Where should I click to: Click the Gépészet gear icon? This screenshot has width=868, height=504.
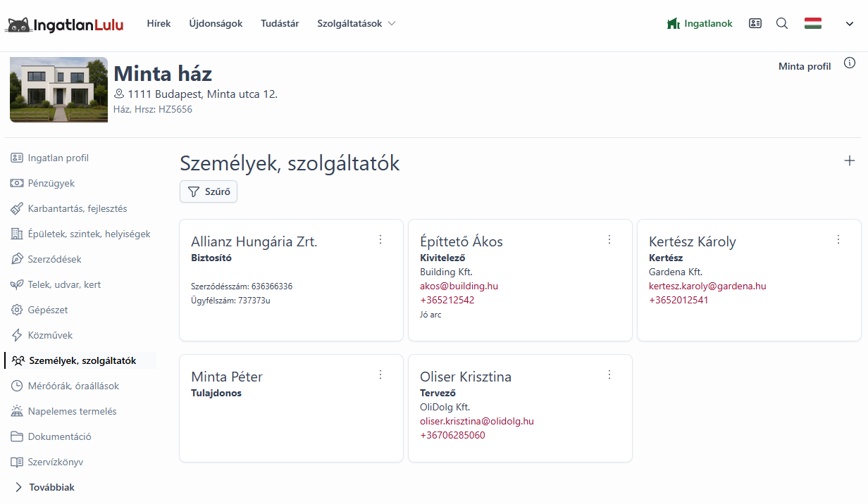click(17, 310)
